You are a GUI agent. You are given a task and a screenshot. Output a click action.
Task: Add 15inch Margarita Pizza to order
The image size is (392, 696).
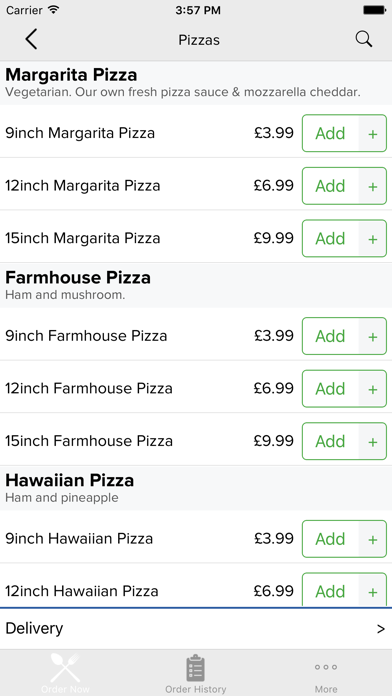[330, 238]
